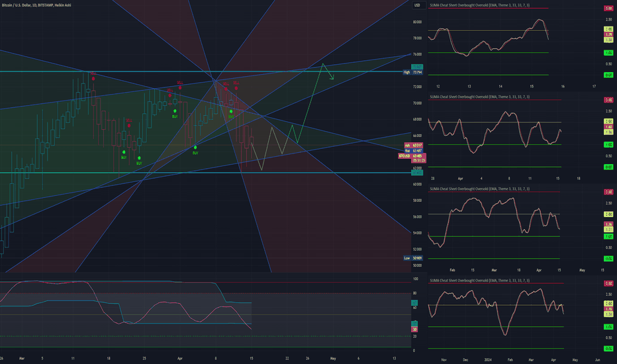This screenshot has height=364, width=617.
Task: Click the Ask 63517 price tag
Action: 414,145
